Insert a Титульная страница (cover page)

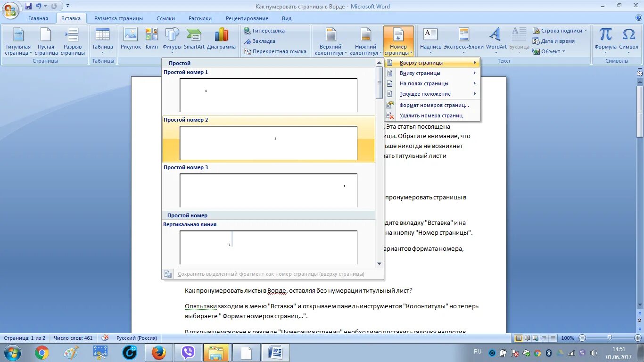click(x=18, y=41)
